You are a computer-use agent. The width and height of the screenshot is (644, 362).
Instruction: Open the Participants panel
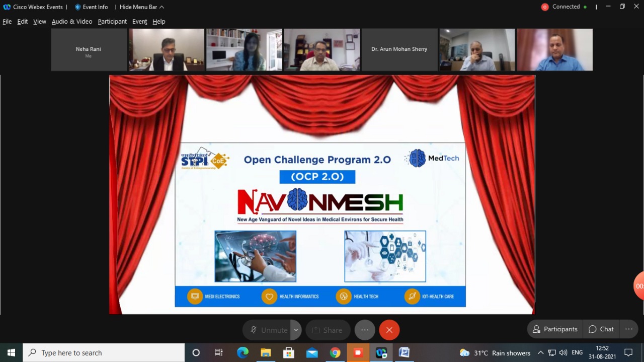point(555,329)
